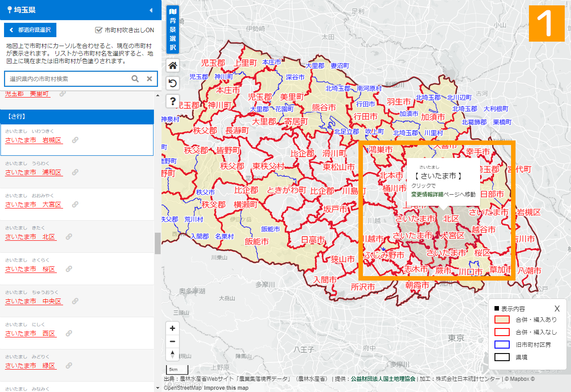Zoom in with the plus button
This screenshot has width=571, height=392.
tap(173, 328)
